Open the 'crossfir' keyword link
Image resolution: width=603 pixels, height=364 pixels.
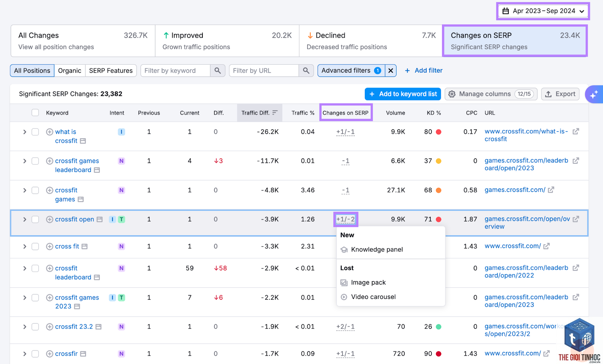click(66, 354)
